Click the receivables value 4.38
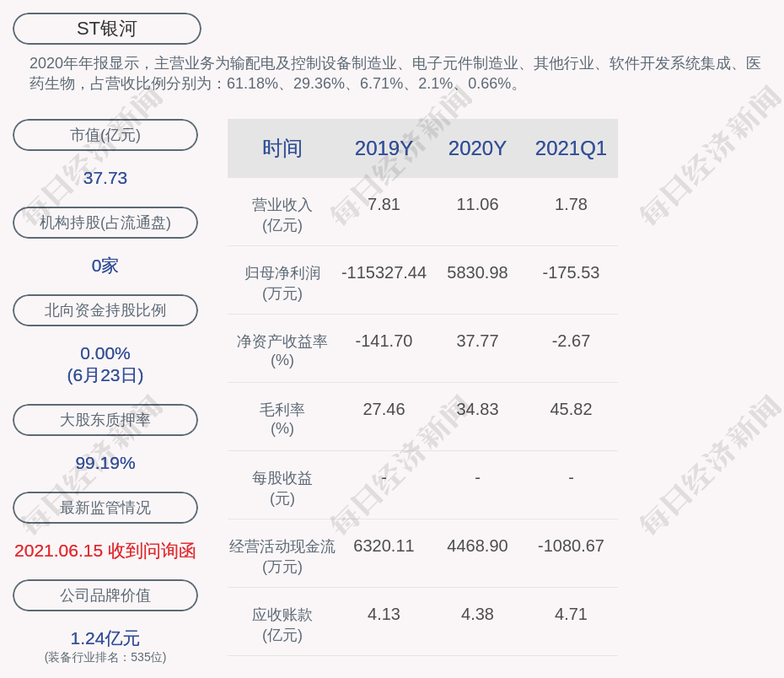784x678 pixels. click(477, 615)
